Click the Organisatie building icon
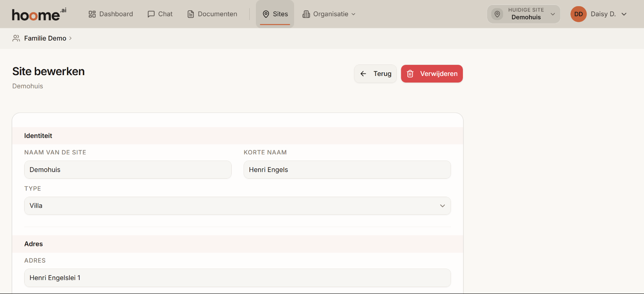 306,14
